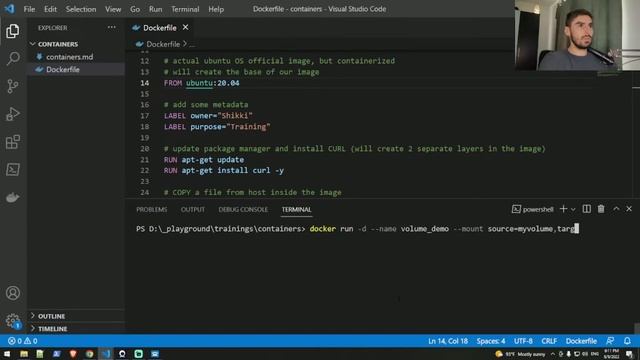
Task: Open the Run menu
Action: click(x=155, y=9)
